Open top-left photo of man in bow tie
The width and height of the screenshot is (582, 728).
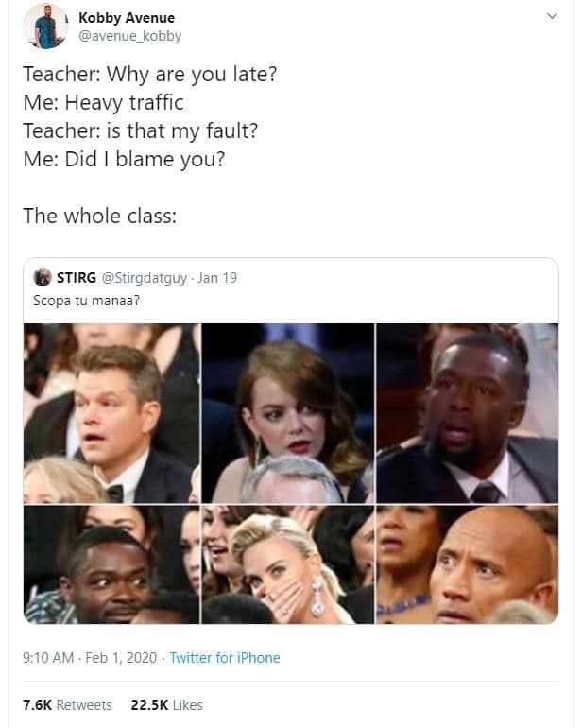[x=111, y=412]
